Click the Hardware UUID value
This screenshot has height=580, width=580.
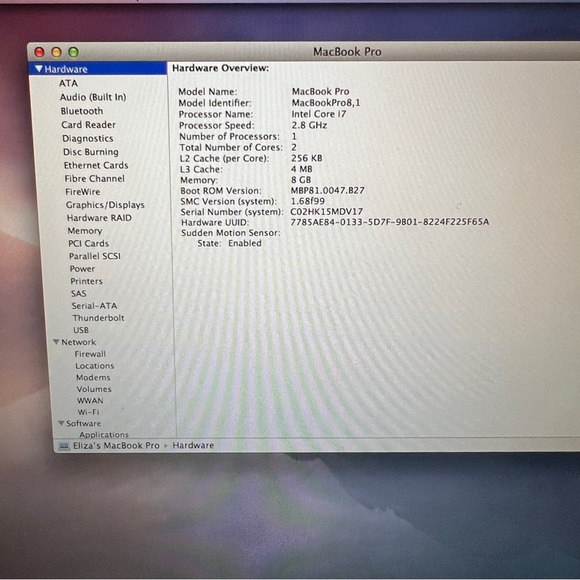click(389, 222)
